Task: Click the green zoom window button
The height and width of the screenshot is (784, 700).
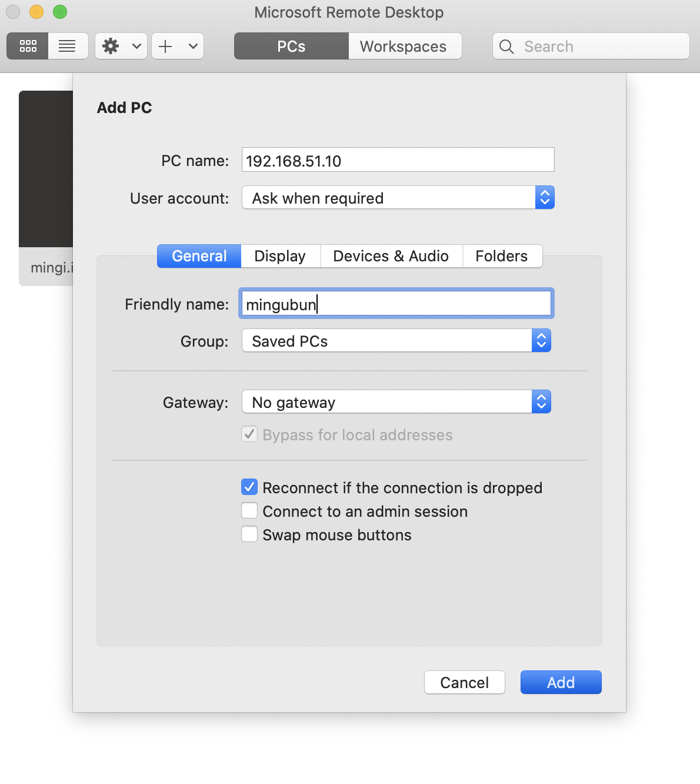Action: (x=60, y=12)
